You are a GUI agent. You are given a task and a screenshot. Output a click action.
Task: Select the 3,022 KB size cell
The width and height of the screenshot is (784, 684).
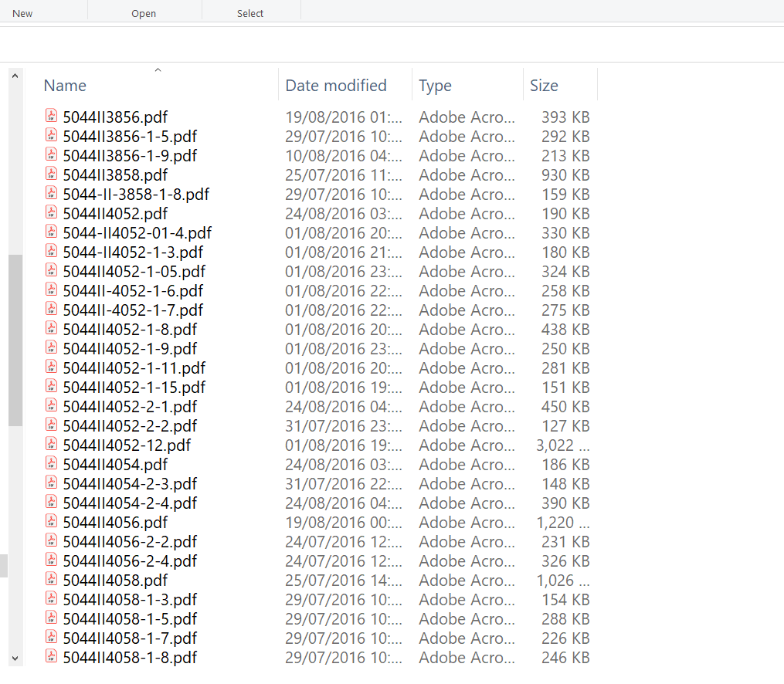tap(562, 445)
